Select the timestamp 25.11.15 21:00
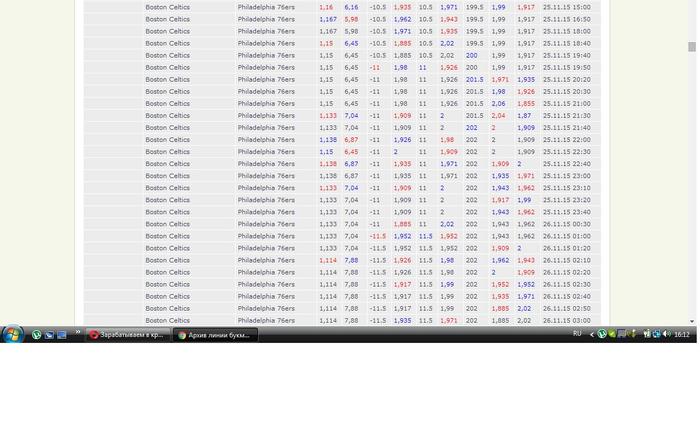 [x=567, y=104]
